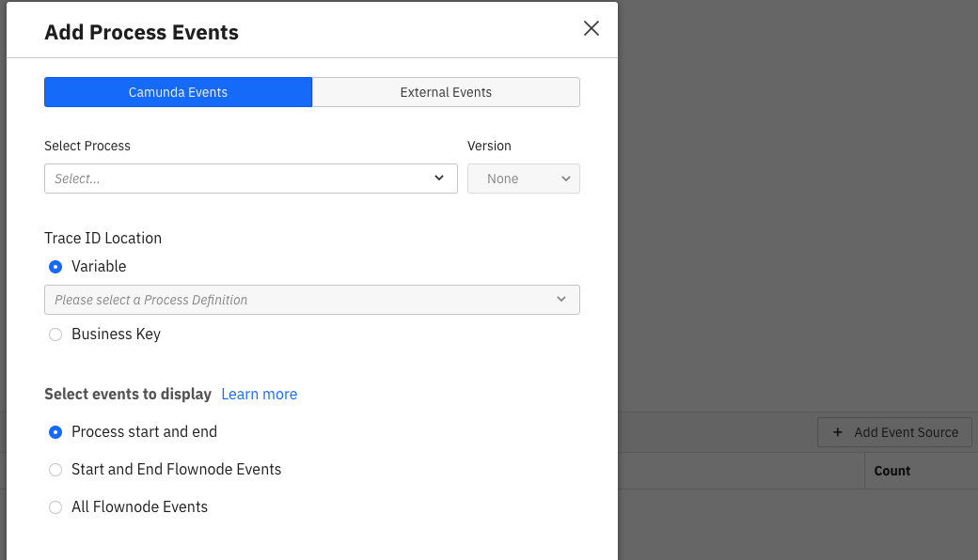The height and width of the screenshot is (560, 978).
Task: Enable Start and End Flownode Events option
Action: (55, 470)
